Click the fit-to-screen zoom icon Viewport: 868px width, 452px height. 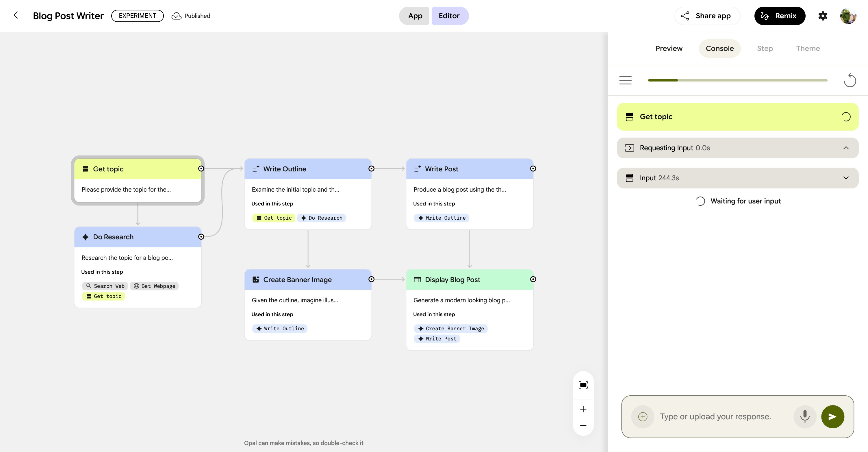(583, 385)
